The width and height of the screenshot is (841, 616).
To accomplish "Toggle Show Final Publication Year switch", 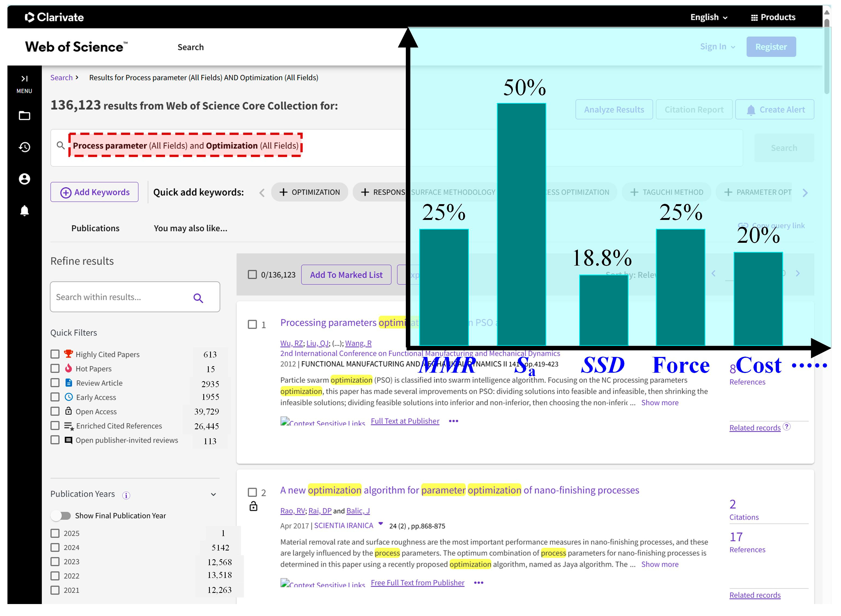I will coord(61,516).
